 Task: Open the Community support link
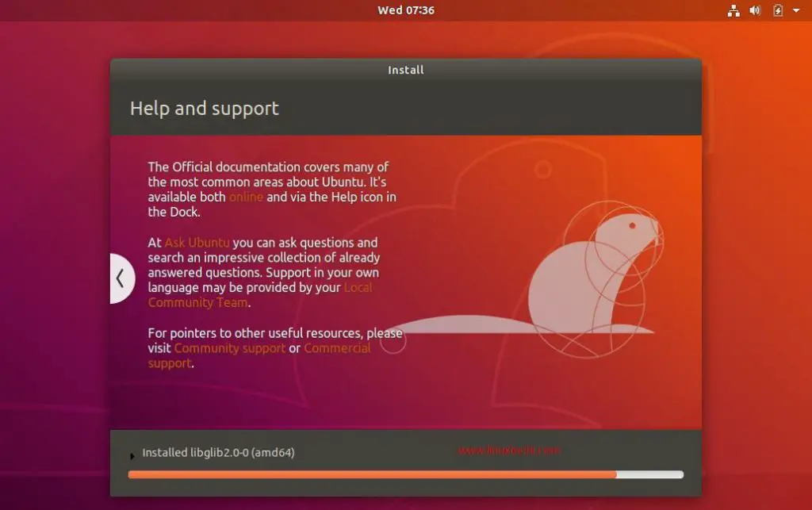pyautogui.click(x=229, y=348)
